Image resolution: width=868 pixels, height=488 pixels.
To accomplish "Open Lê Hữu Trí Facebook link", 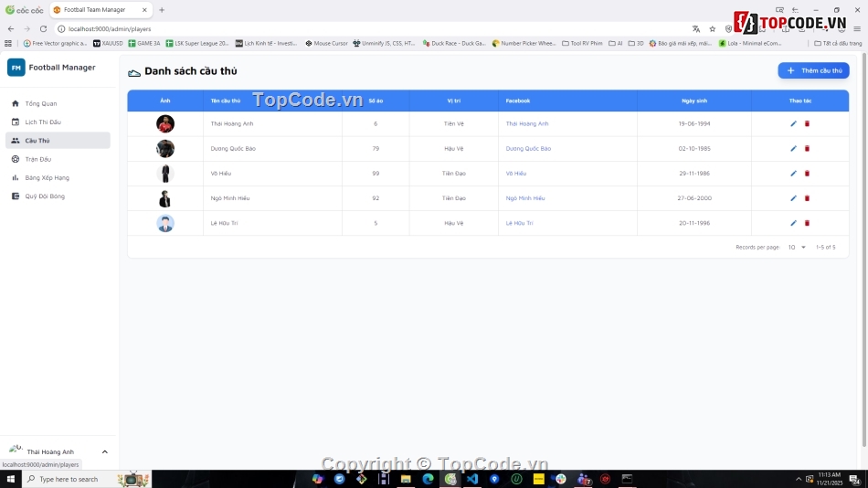I will [519, 223].
